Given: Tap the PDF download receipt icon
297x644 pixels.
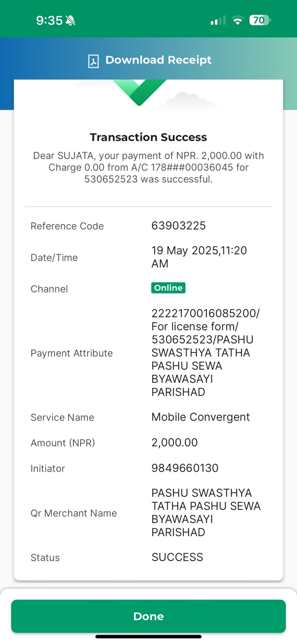Looking at the screenshot, I should click(x=93, y=61).
